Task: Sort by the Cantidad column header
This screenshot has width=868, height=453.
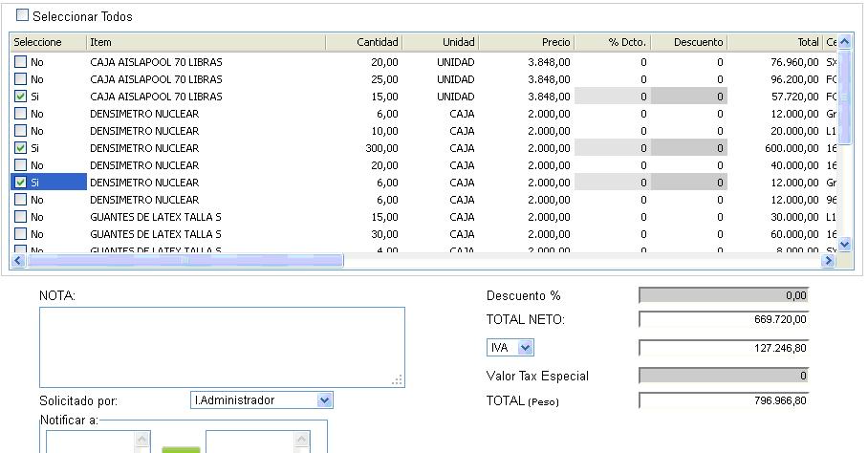Action: point(363,42)
